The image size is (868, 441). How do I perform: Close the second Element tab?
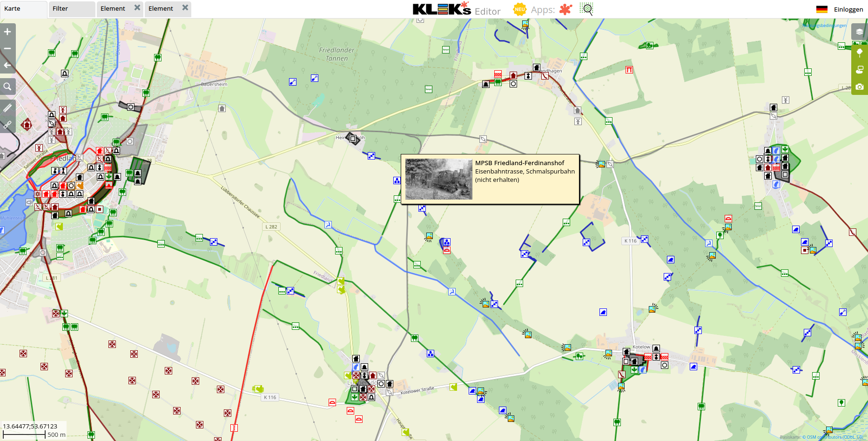(185, 8)
